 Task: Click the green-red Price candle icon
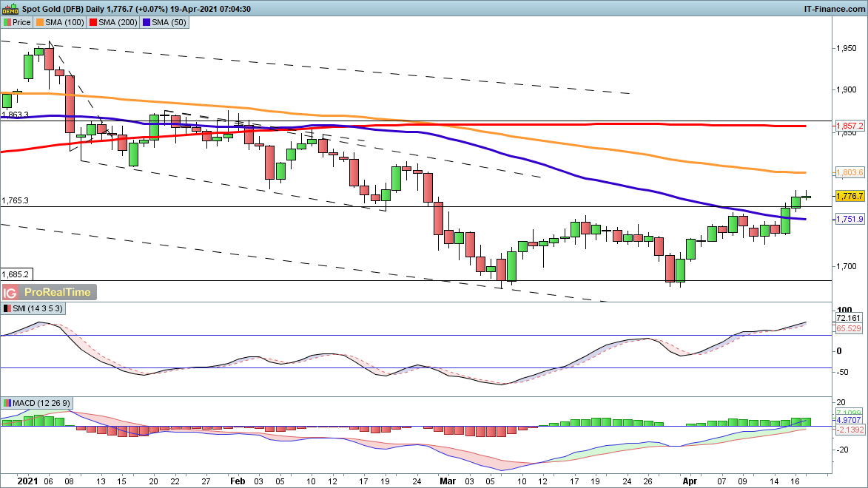click(7, 22)
